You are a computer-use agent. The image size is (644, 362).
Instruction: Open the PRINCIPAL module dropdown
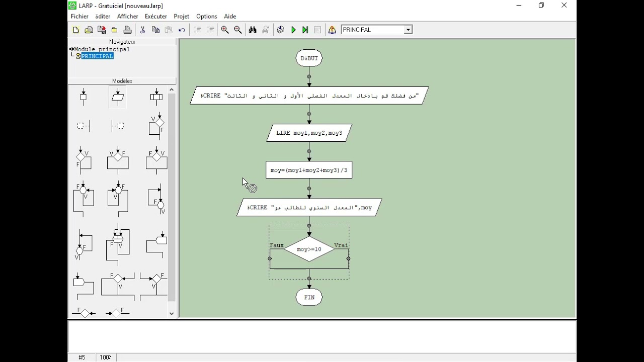tap(408, 30)
